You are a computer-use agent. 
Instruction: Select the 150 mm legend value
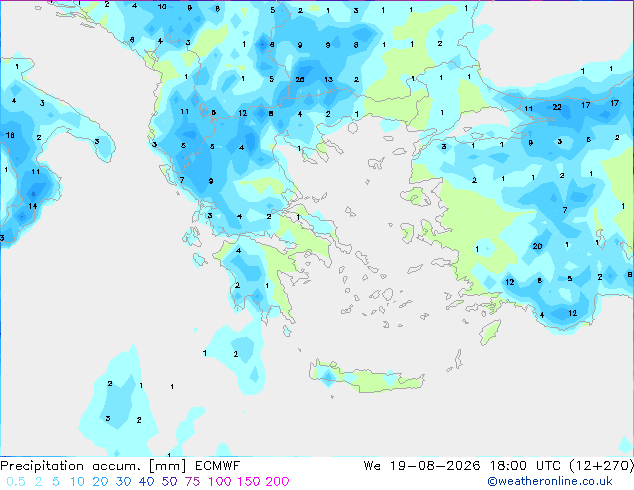coord(249,482)
